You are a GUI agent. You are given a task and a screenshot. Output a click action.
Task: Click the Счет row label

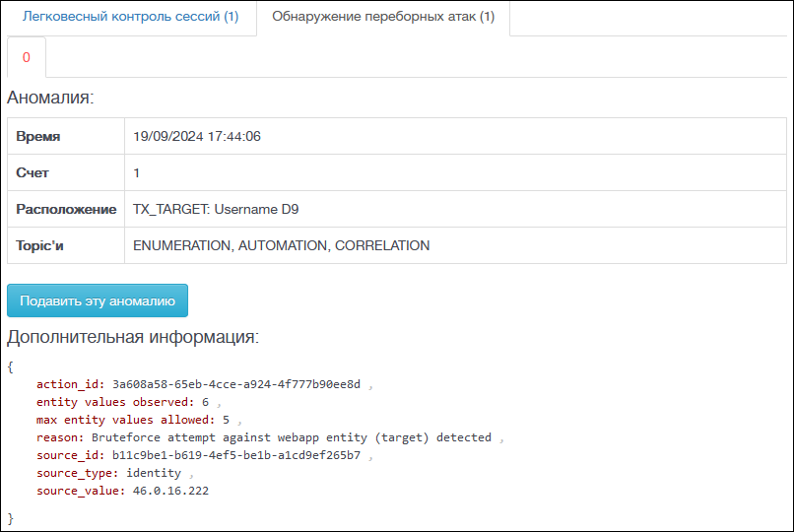(x=33, y=173)
